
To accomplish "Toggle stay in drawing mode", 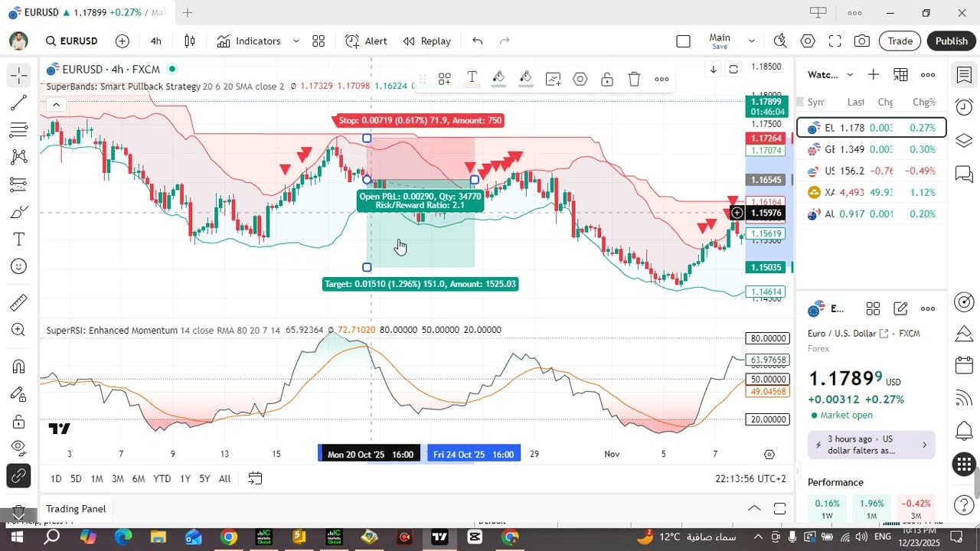I will [x=19, y=394].
